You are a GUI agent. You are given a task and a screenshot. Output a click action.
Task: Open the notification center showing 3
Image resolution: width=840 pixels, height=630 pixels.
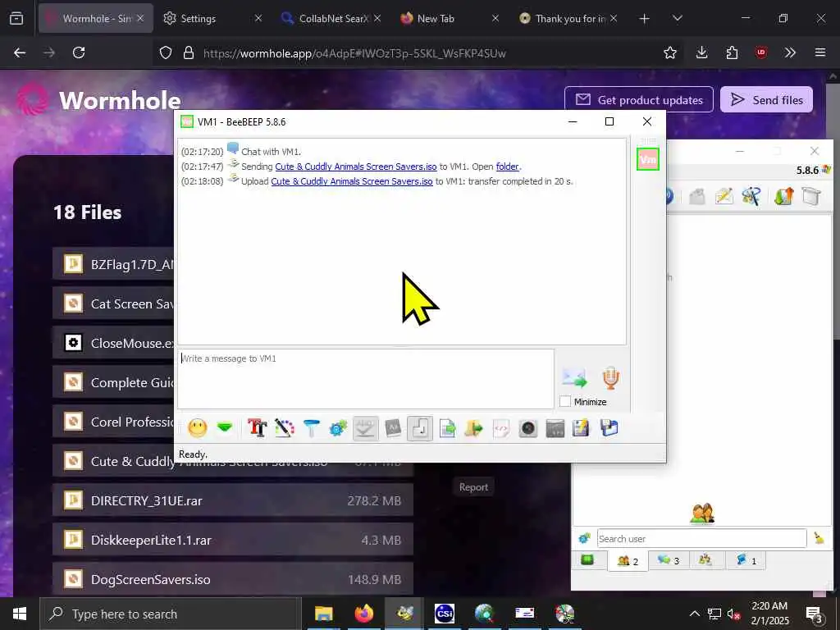click(815, 614)
